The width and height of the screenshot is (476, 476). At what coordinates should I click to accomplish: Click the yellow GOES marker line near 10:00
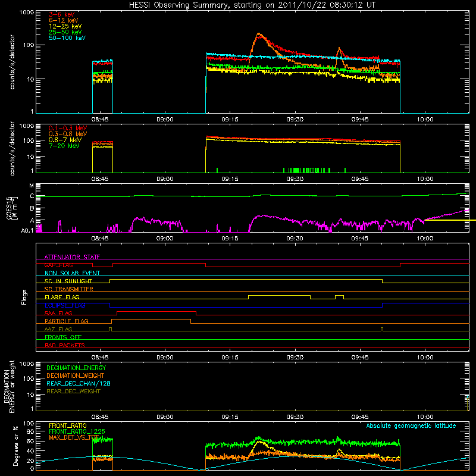450,220
